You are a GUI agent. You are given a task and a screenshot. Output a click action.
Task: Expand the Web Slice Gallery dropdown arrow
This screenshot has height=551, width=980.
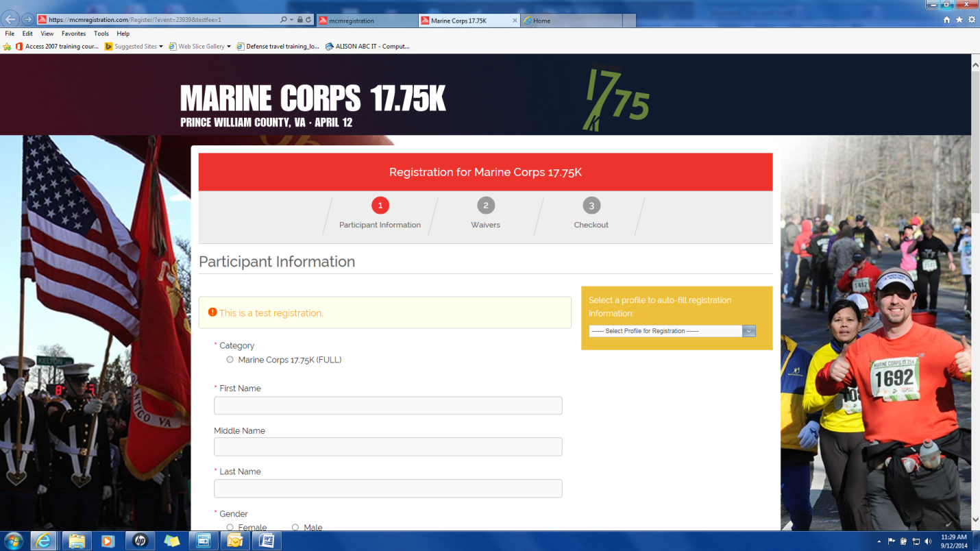229,47
